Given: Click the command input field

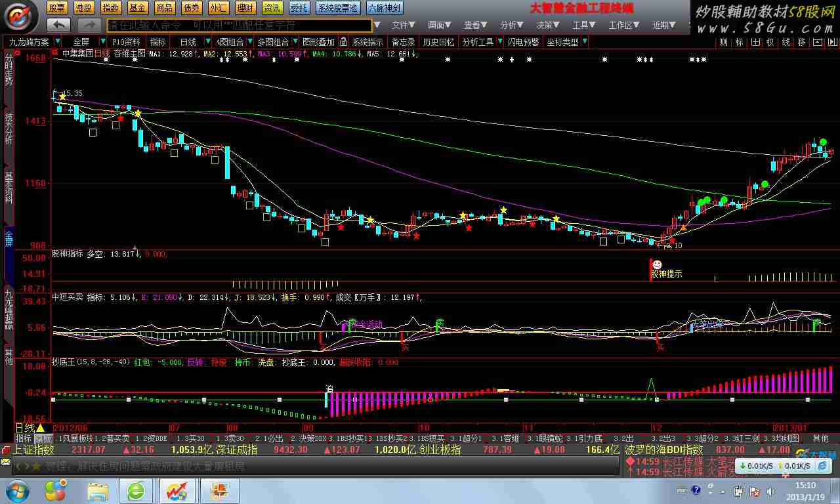Looking at the screenshot, I should [240, 26].
